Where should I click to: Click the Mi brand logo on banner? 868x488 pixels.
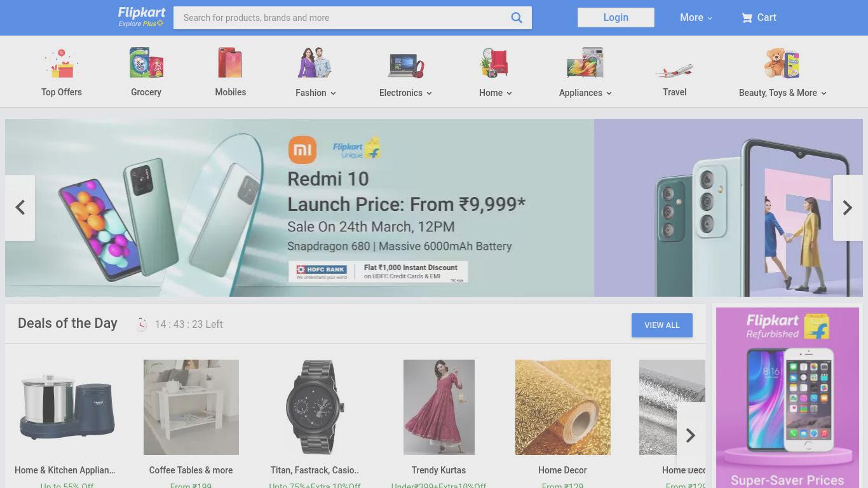[x=302, y=150]
